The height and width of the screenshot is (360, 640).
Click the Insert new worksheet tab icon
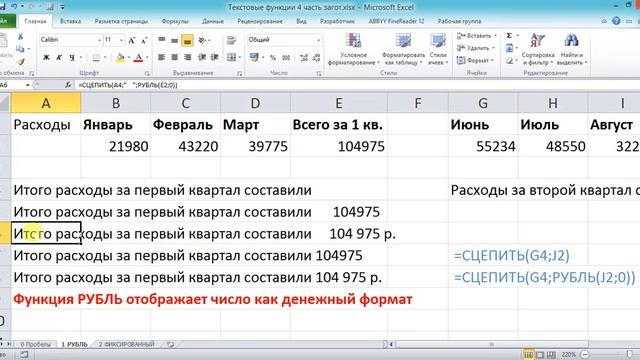[170, 344]
